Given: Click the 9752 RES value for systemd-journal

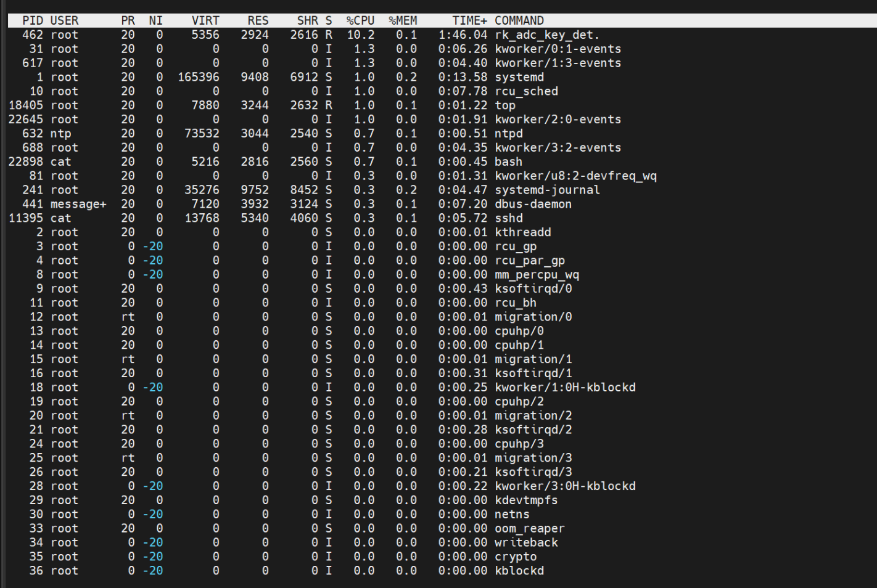Looking at the screenshot, I should [x=255, y=190].
